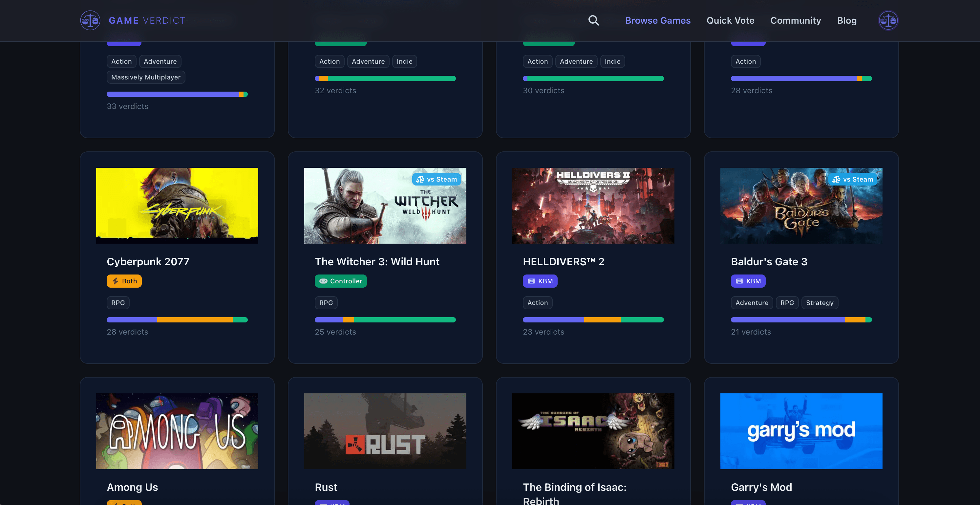This screenshot has height=505, width=980.
Task: Click the verdict bar above 33 verdicts
Action: pyautogui.click(x=177, y=94)
